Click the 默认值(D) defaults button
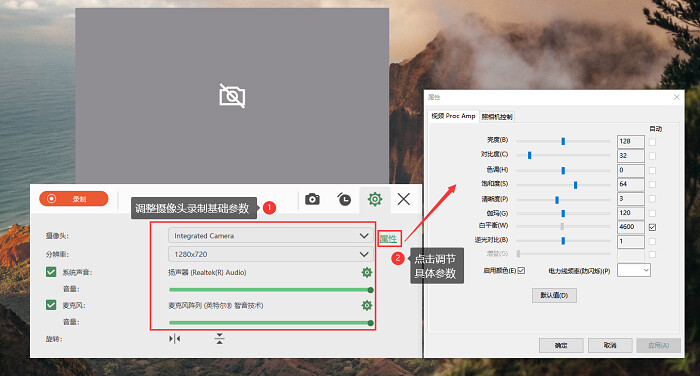The width and height of the screenshot is (700, 376). coord(554,295)
